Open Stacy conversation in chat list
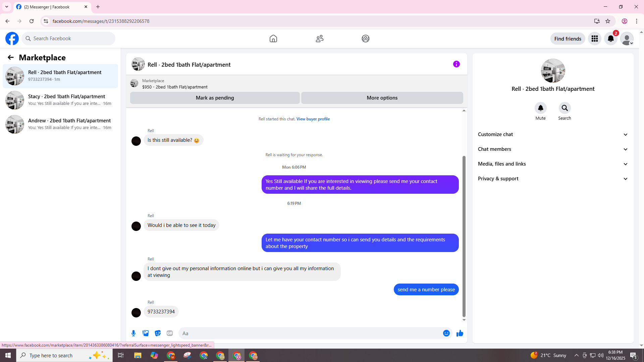The height and width of the screenshot is (362, 644). pyautogui.click(x=60, y=100)
